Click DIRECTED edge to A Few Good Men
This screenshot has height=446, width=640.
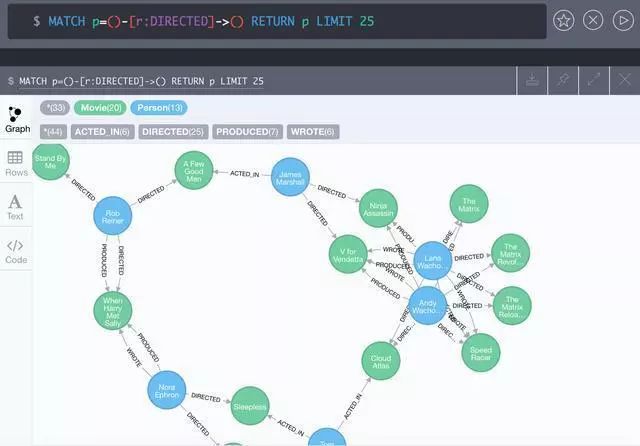151,194
